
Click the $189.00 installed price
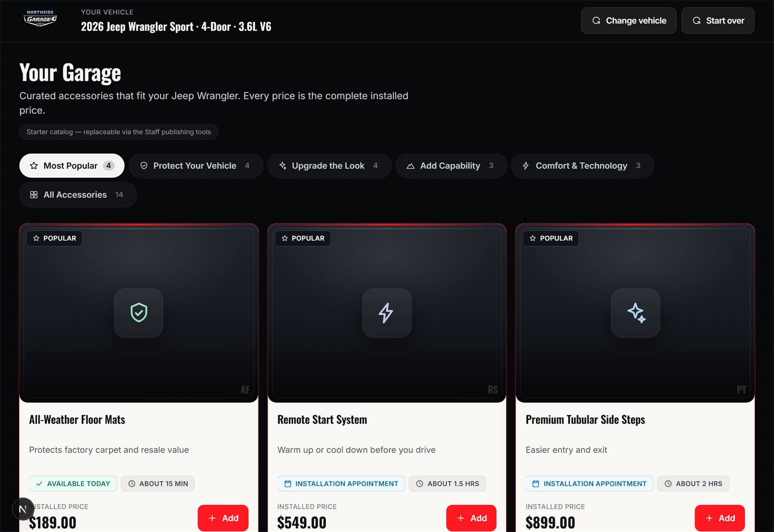click(x=53, y=523)
